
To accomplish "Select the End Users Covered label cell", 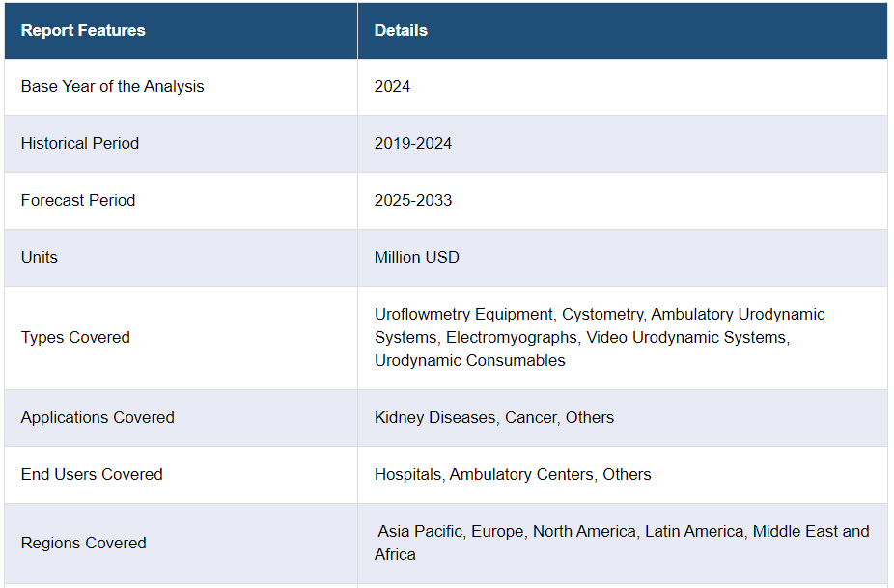I will (x=92, y=475).
